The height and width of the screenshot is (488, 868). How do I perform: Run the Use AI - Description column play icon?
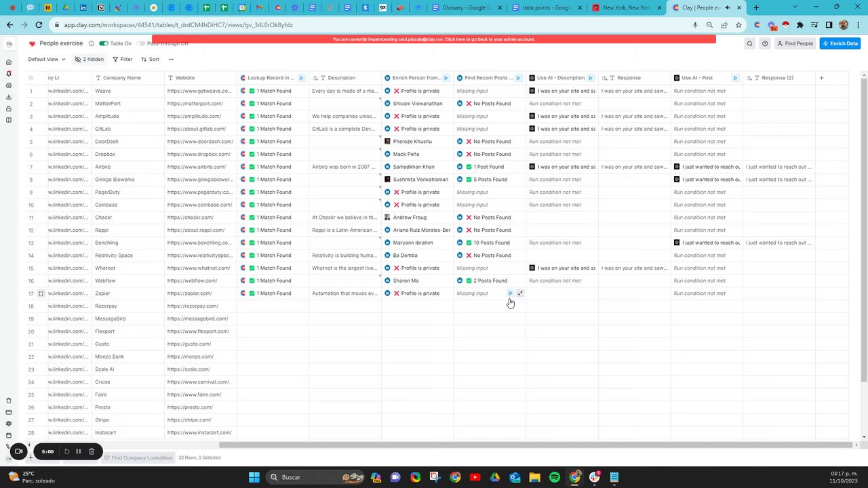coord(591,78)
